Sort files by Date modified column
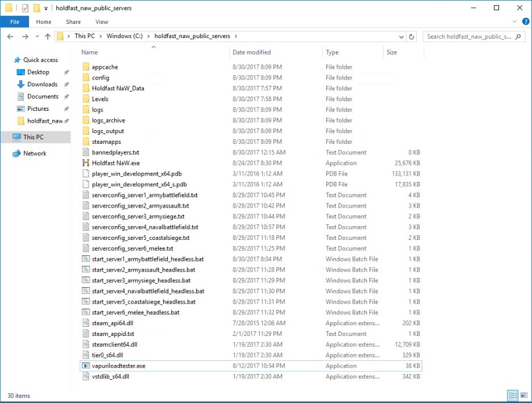 (251, 52)
